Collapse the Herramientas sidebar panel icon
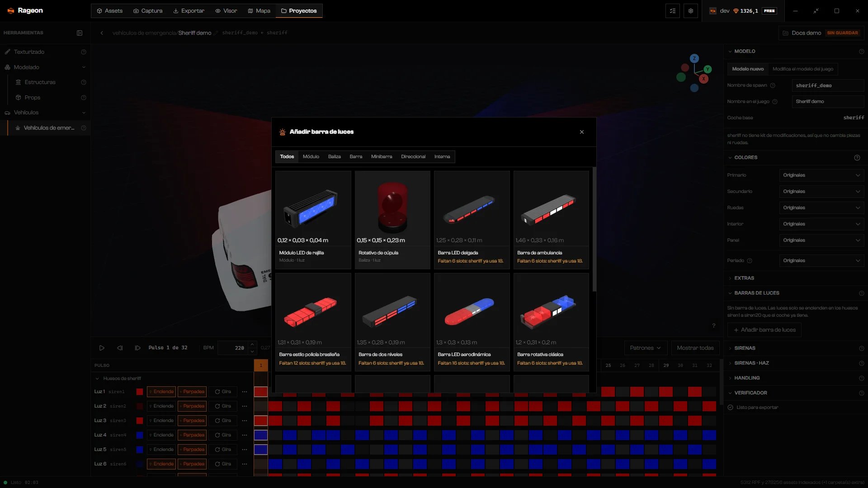 tap(80, 33)
